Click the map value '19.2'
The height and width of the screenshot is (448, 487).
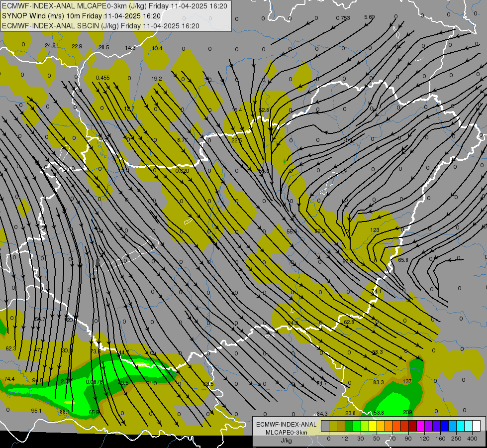click(157, 79)
